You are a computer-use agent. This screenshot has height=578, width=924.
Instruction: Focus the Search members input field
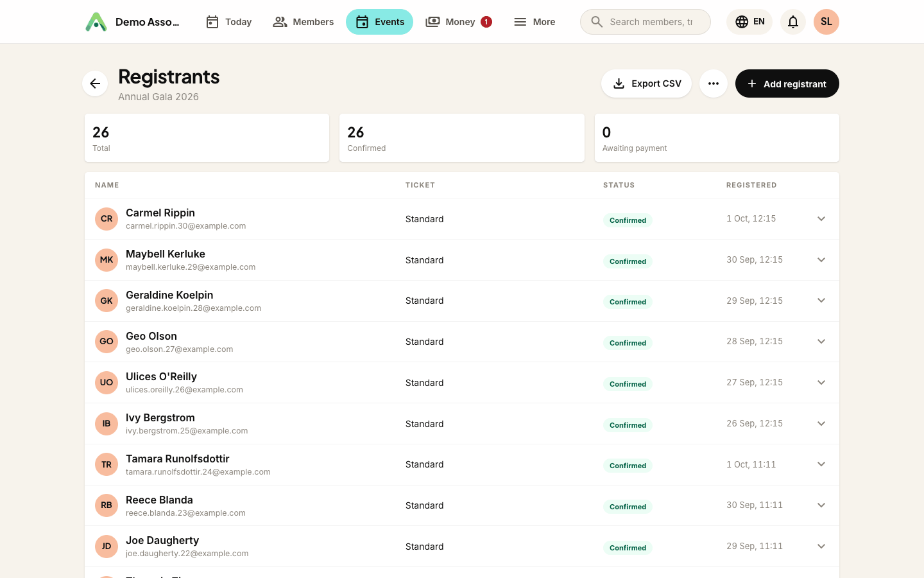(x=646, y=22)
